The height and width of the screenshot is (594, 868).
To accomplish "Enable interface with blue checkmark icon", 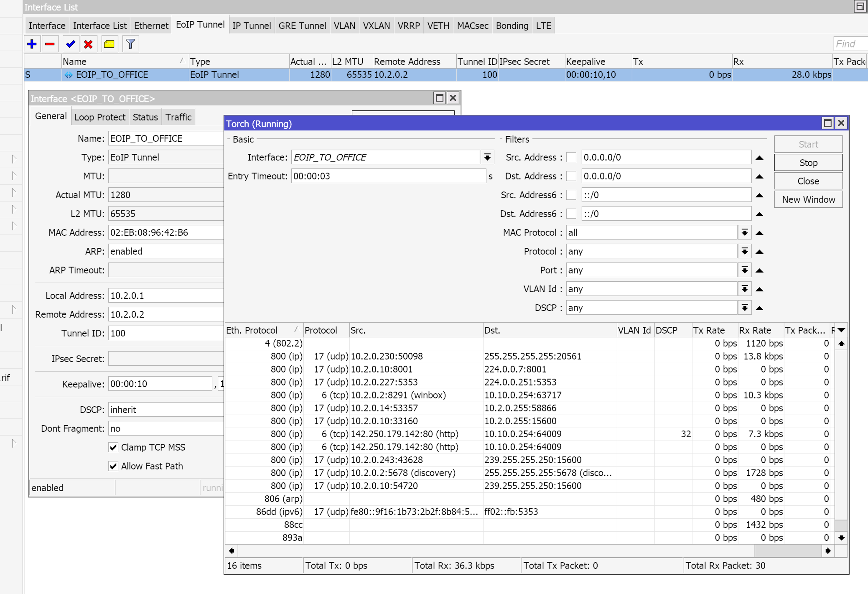I will pos(70,43).
